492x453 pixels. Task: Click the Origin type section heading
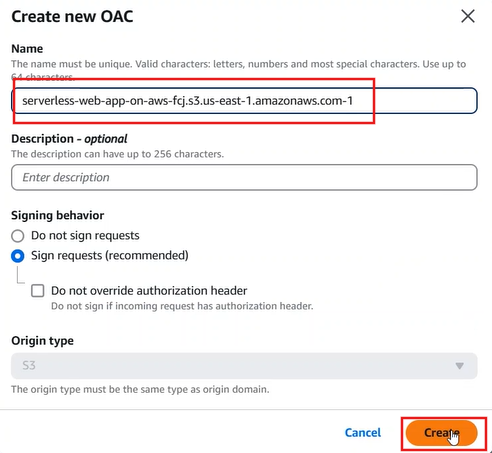pyautogui.click(x=42, y=341)
